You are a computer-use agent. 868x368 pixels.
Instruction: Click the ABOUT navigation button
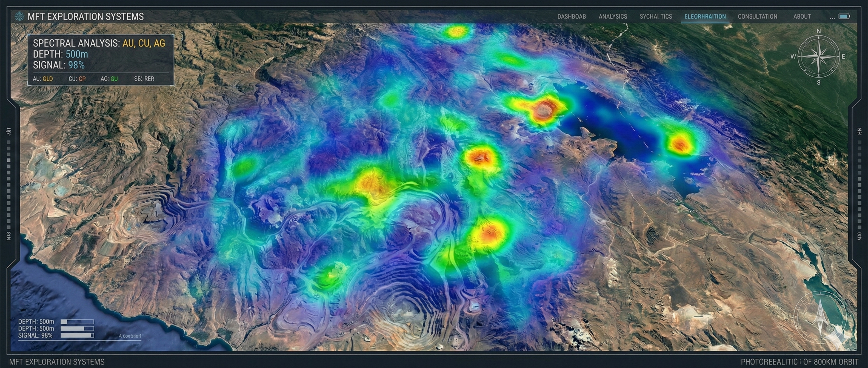[802, 16]
